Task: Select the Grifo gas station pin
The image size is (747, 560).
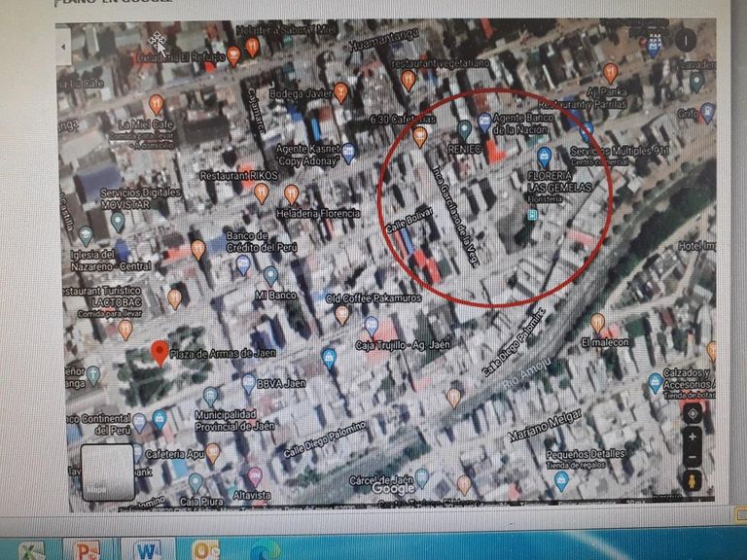Action: coord(708,113)
